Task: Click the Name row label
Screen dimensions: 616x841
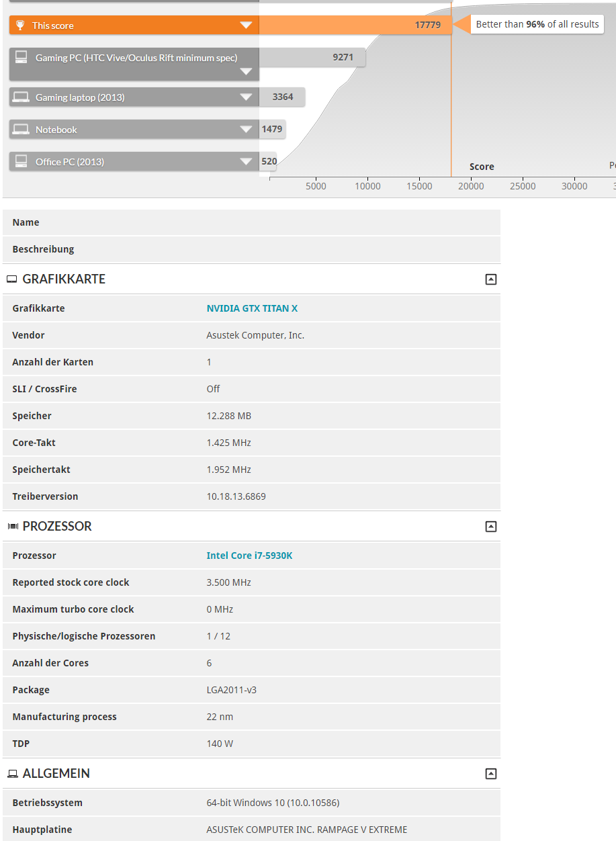Action: [26, 222]
